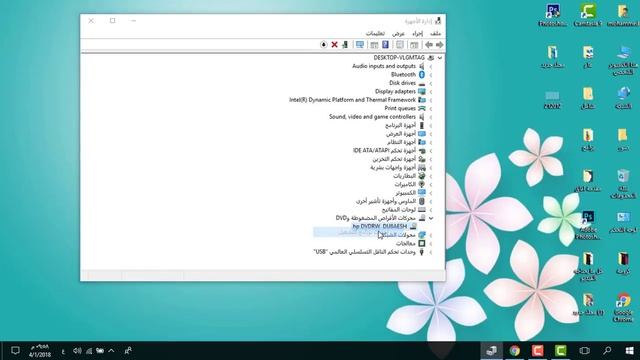Image resolution: width=640 pixels, height=360 pixels.
Task: Select the الشبكة Network desktop icon
Action: (x=623, y=98)
